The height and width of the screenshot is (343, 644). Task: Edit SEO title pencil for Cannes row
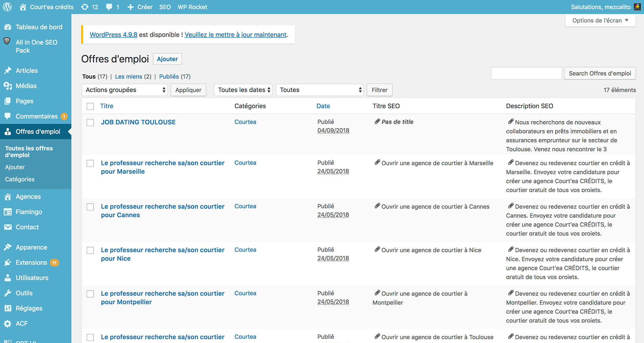pyautogui.click(x=377, y=206)
